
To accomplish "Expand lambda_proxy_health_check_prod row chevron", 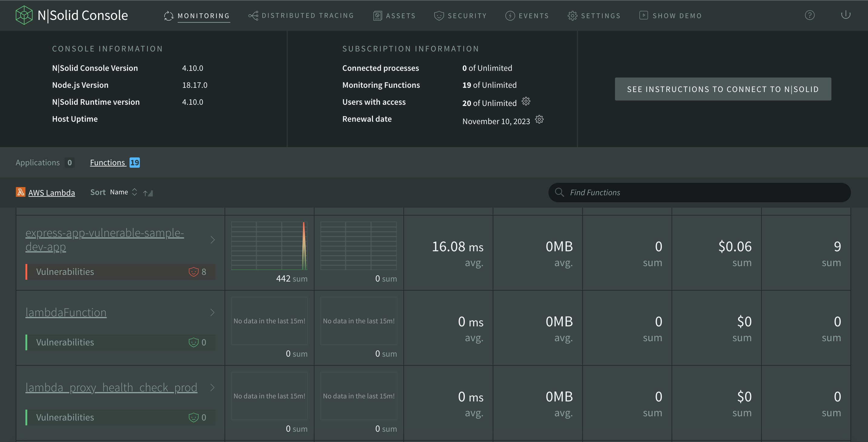I will pyautogui.click(x=213, y=388).
